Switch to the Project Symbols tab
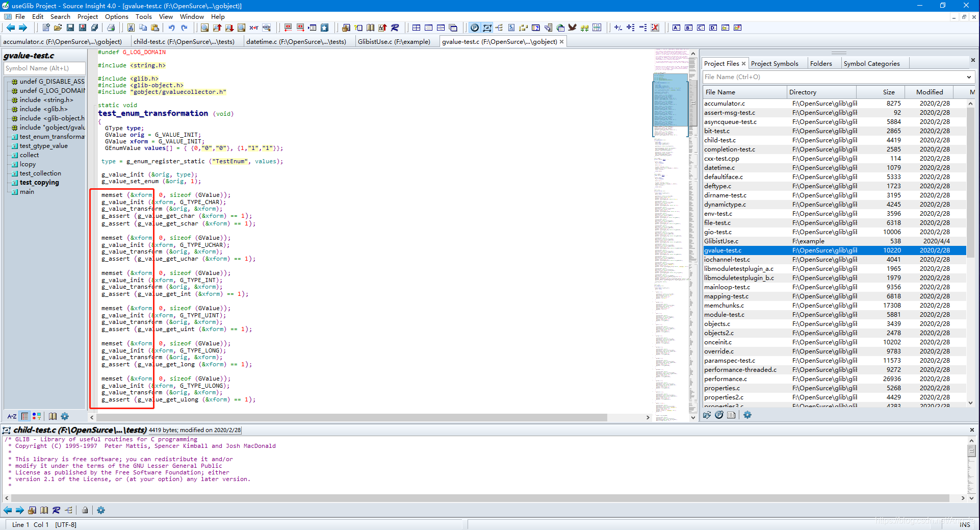 [775, 64]
